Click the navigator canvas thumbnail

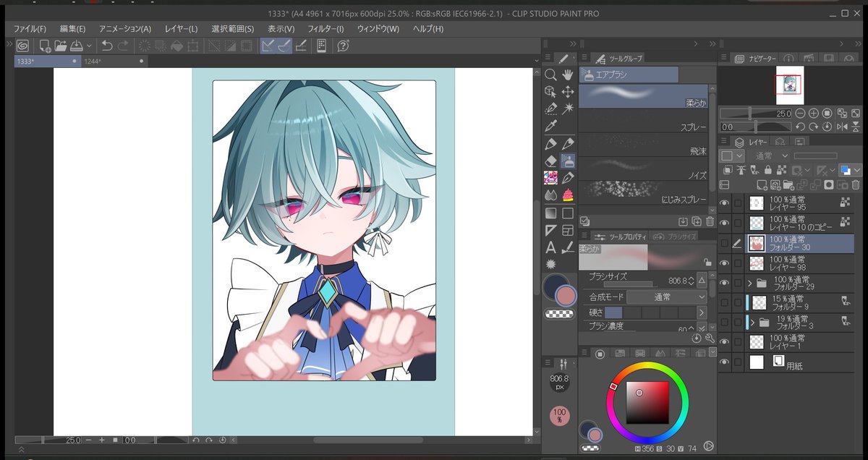(x=790, y=85)
